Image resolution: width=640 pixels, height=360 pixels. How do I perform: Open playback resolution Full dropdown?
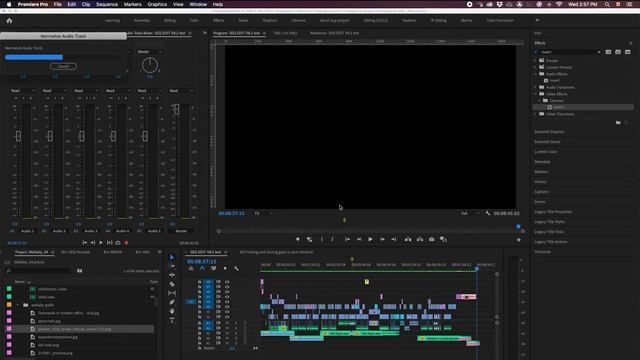[x=470, y=213]
